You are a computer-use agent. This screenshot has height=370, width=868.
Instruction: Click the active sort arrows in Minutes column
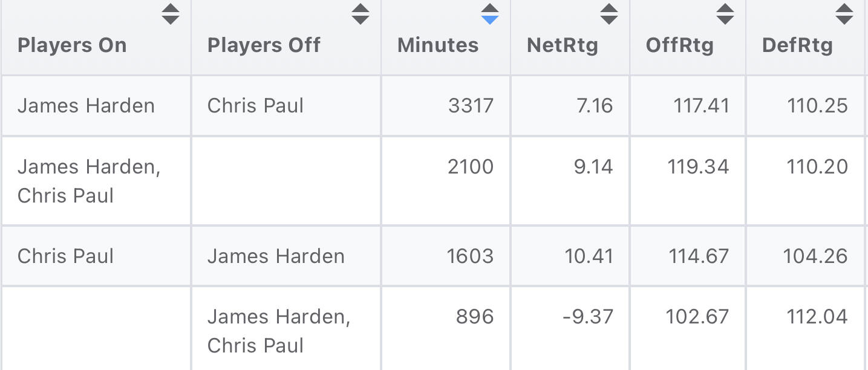click(x=489, y=14)
